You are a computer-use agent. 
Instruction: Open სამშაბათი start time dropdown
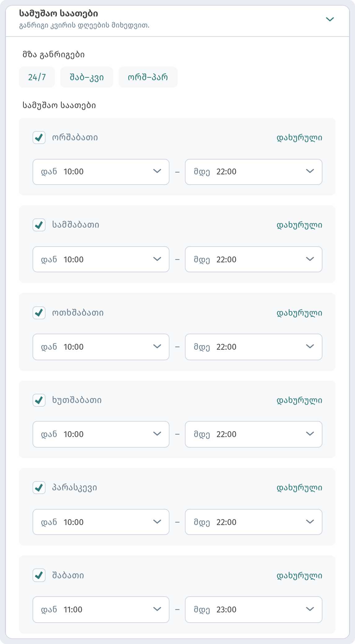click(x=101, y=259)
